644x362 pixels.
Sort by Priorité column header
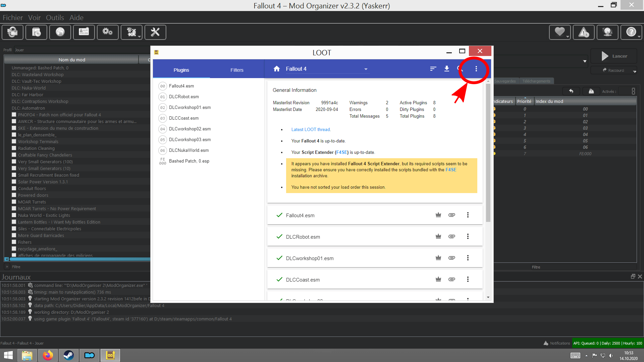tap(524, 101)
